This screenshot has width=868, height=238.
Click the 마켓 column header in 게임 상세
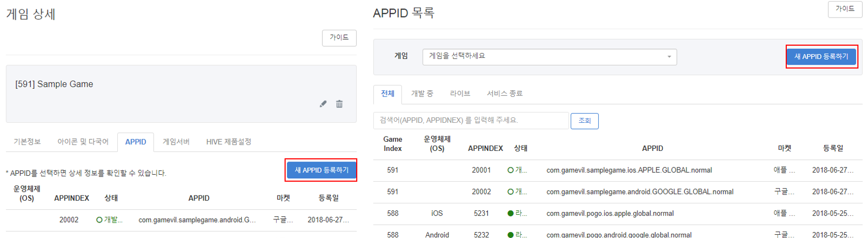pos(283,198)
